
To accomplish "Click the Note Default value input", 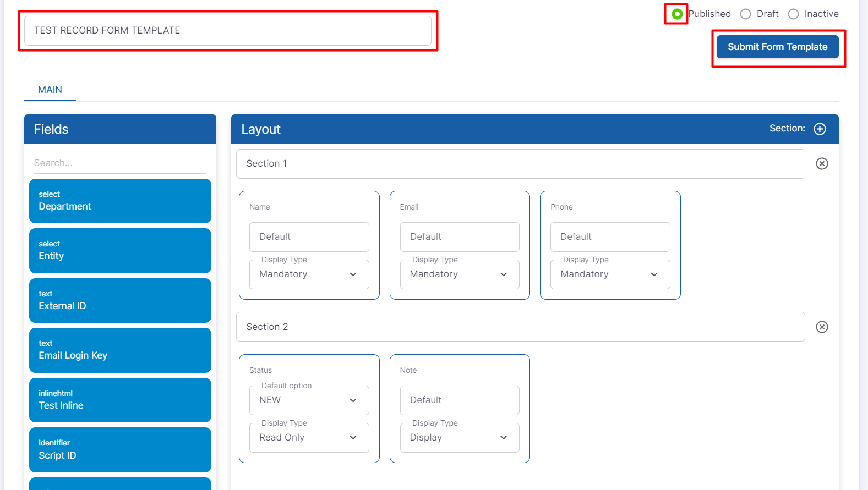I will click(x=459, y=400).
